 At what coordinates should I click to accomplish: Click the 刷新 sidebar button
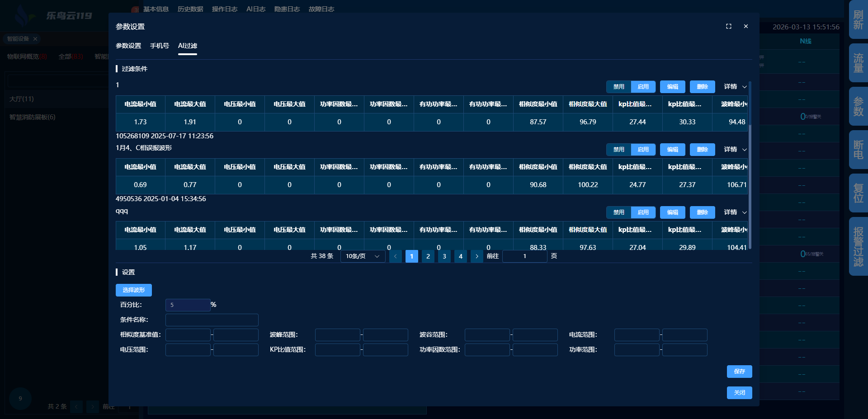tap(858, 20)
